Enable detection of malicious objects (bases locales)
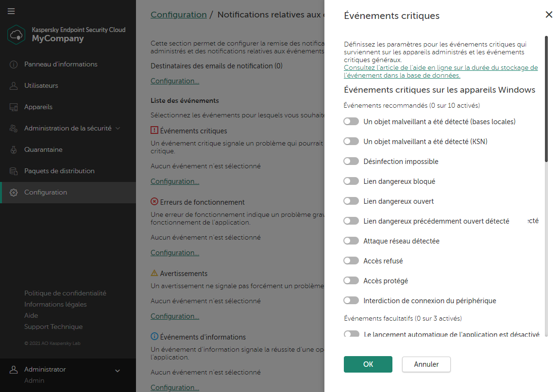Viewport: 559px width, 392px height. [351, 121]
